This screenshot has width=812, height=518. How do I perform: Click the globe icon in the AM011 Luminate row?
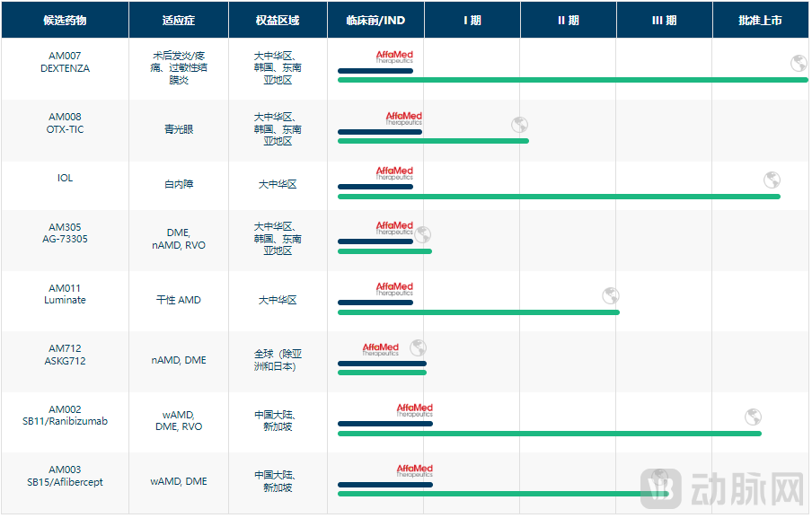[610, 295]
